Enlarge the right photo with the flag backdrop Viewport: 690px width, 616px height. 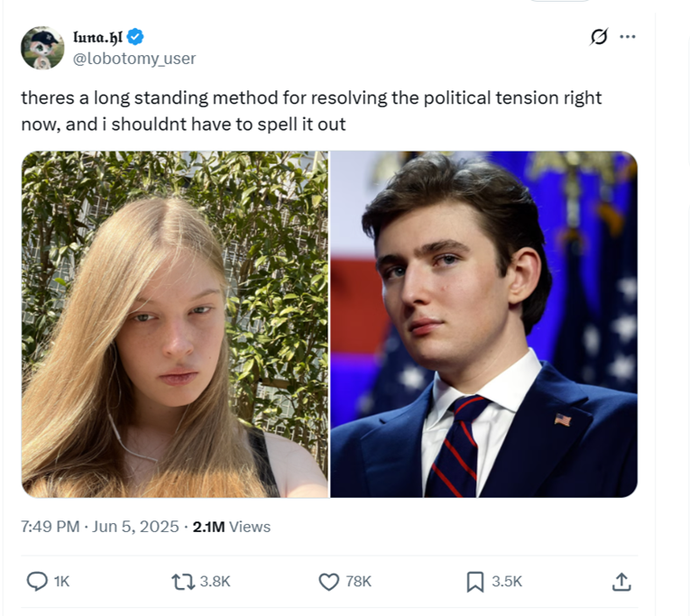483,324
